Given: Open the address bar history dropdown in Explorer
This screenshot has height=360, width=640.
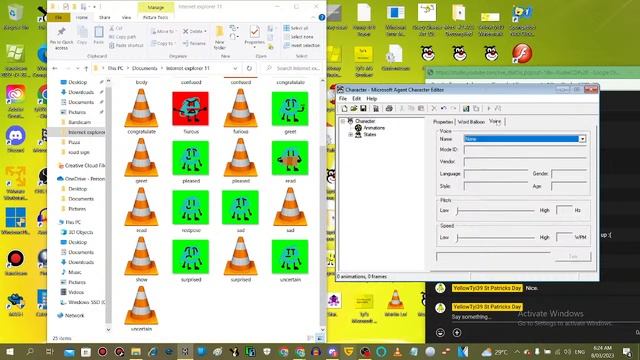Looking at the screenshot, I should [235, 68].
